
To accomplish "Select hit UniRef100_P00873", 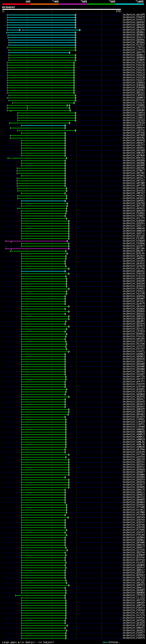I will (x=134, y=20).
